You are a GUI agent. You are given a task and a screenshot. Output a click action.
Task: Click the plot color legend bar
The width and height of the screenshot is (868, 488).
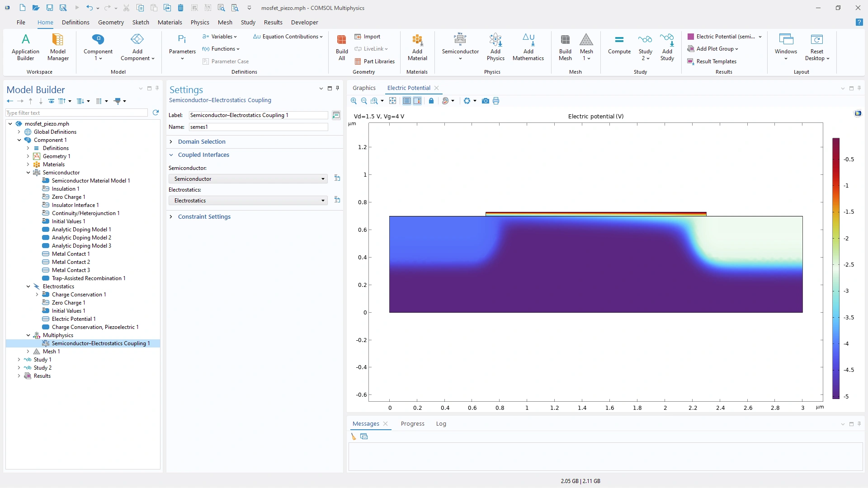tap(836, 268)
